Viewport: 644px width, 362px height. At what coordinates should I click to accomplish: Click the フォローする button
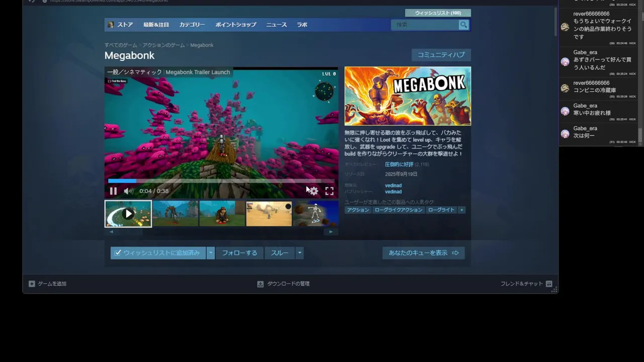click(239, 253)
